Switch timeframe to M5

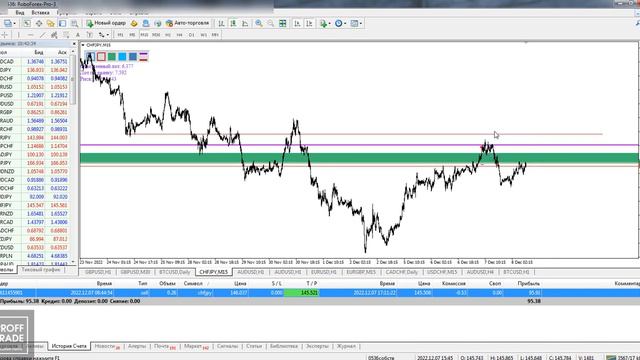(132, 35)
